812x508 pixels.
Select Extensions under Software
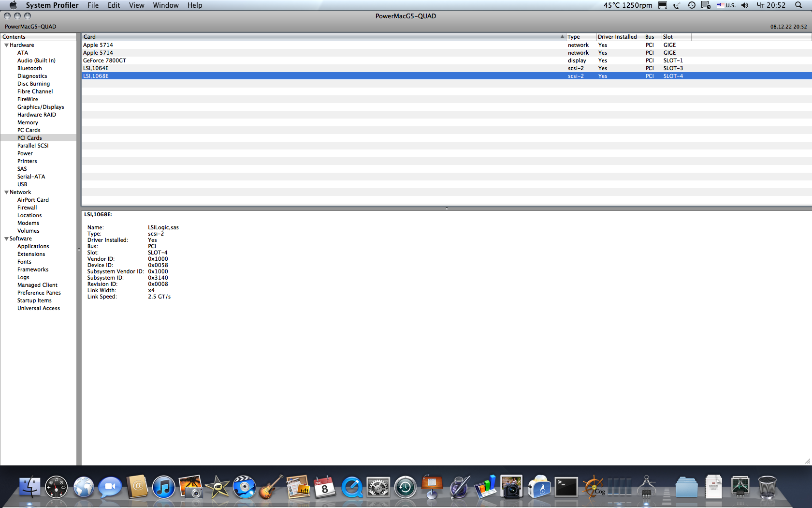31,254
